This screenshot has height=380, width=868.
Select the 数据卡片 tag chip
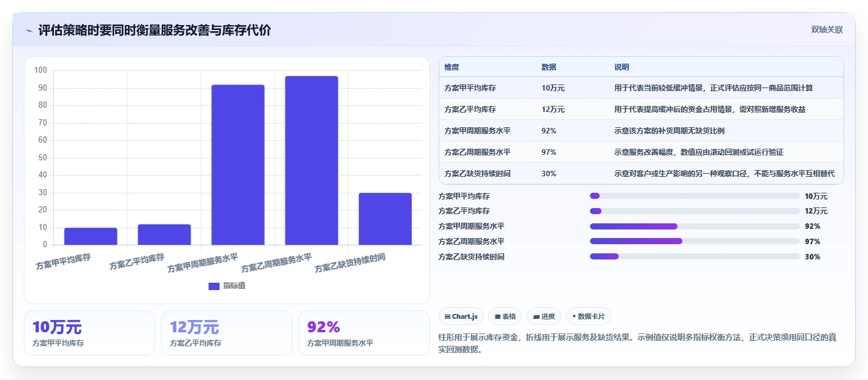[x=588, y=316]
